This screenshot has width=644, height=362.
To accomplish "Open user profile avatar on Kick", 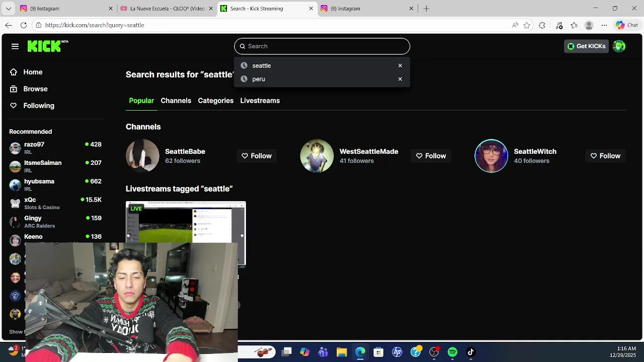I will pyautogui.click(x=619, y=46).
